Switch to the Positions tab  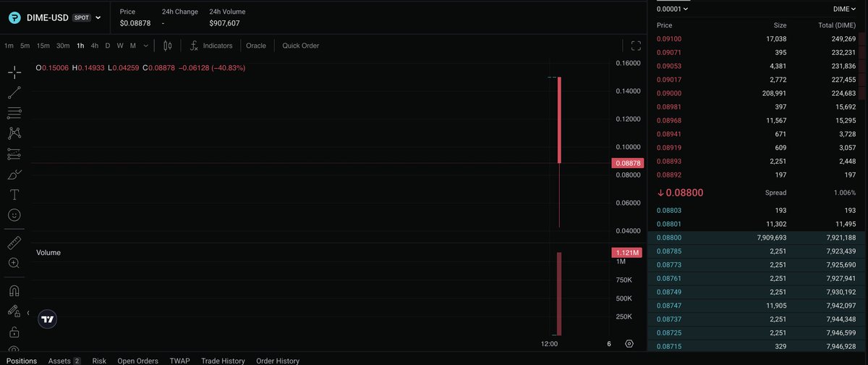point(21,360)
